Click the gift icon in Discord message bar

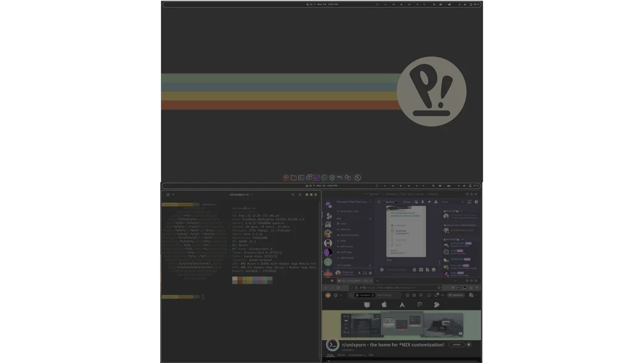pos(415,270)
